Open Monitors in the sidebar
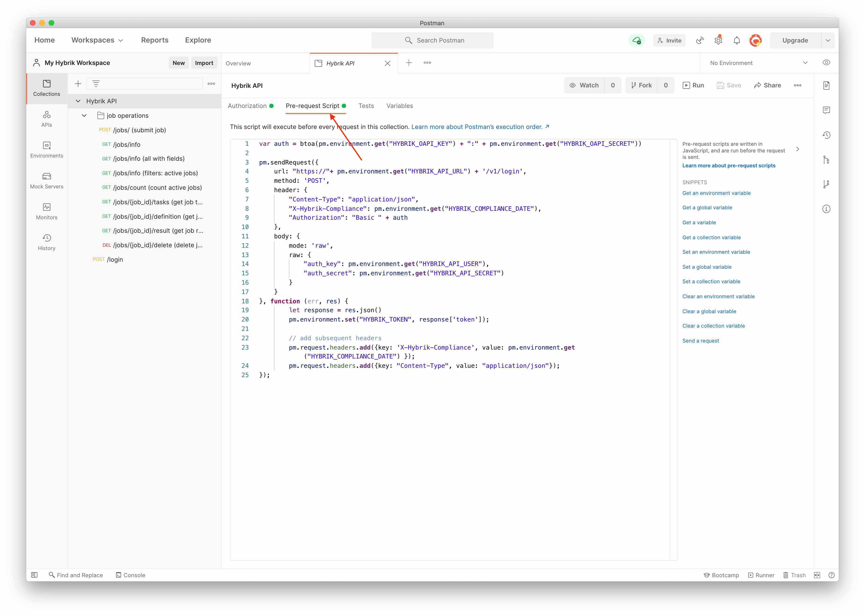Image resolution: width=865 pixels, height=616 pixels. (x=47, y=211)
